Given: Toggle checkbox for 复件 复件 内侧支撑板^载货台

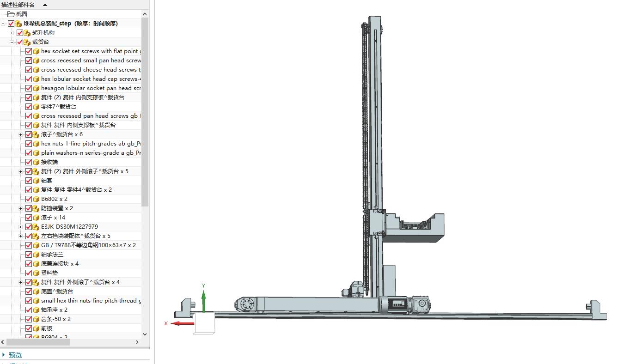Looking at the screenshot, I should tap(29, 125).
